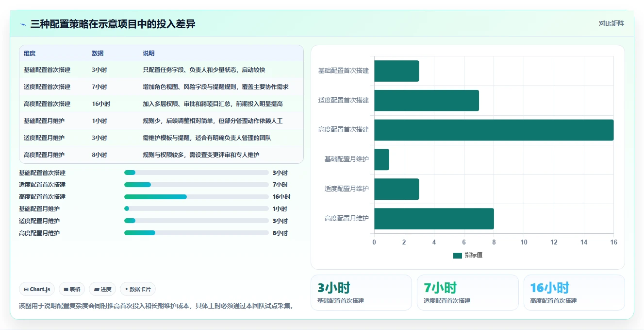The width and height of the screenshot is (644, 330).
Task: Click the 维度 column header
Action: coord(30,53)
